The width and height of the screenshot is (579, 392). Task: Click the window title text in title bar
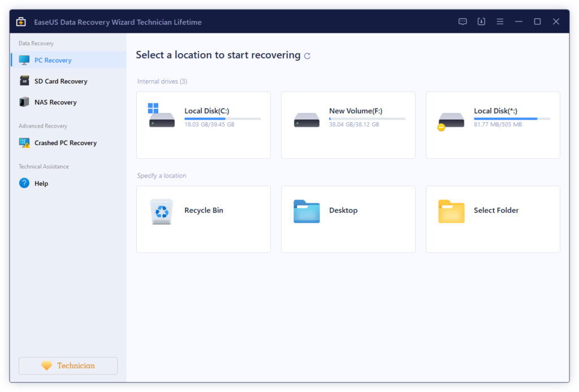click(x=118, y=22)
